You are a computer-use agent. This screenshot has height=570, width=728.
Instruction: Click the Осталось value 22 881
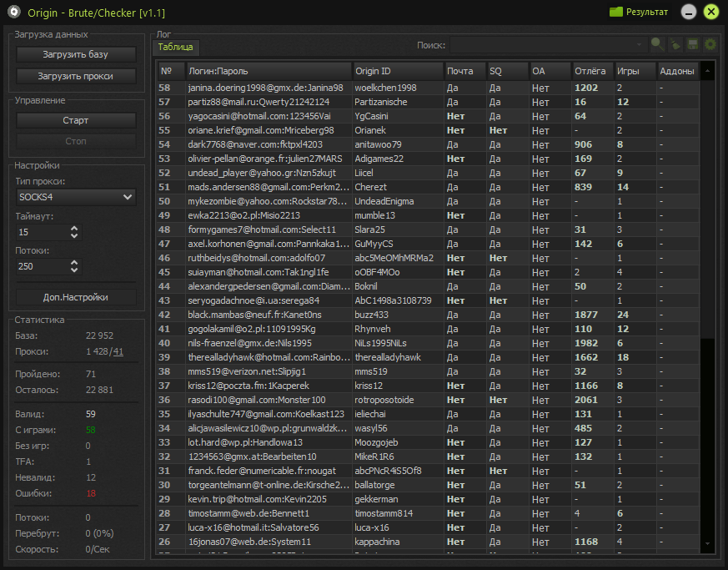coord(99,390)
